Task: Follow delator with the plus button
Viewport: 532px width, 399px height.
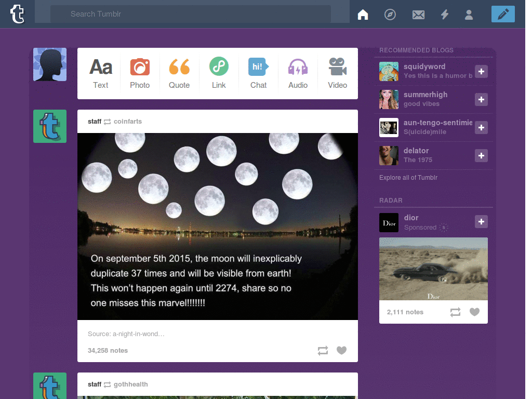Action: click(x=481, y=156)
